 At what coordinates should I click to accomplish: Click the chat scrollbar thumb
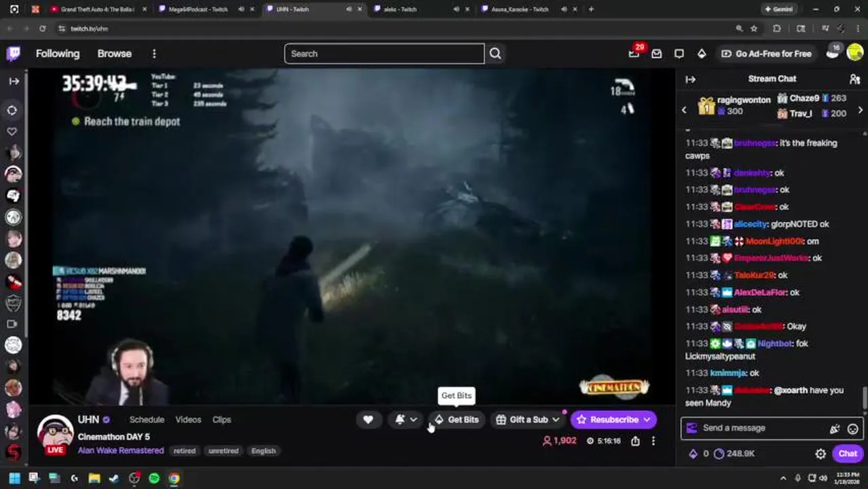[x=865, y=396]
